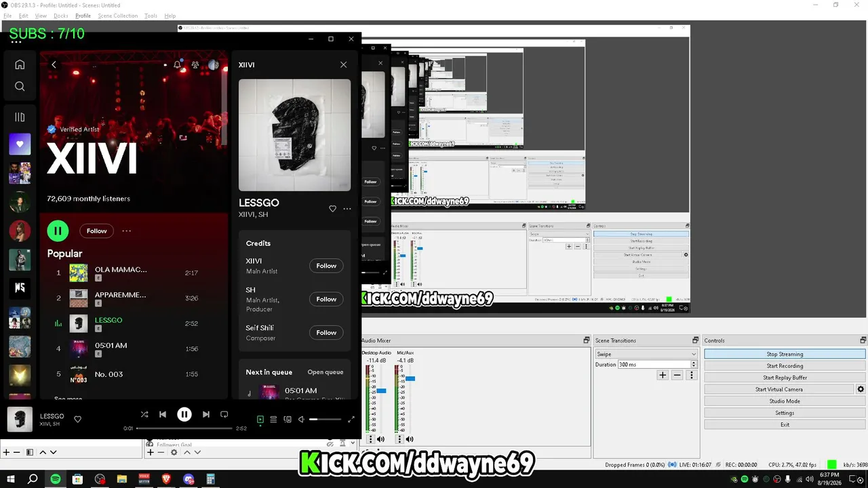Image resolution: width=868 pixels, height=488 pixels.
Task: Skip to the previous track
Action: pos(163,415)
